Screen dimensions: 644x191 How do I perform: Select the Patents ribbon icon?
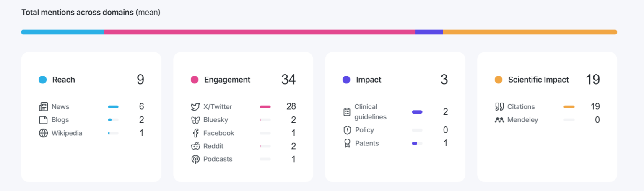(347, 143)
